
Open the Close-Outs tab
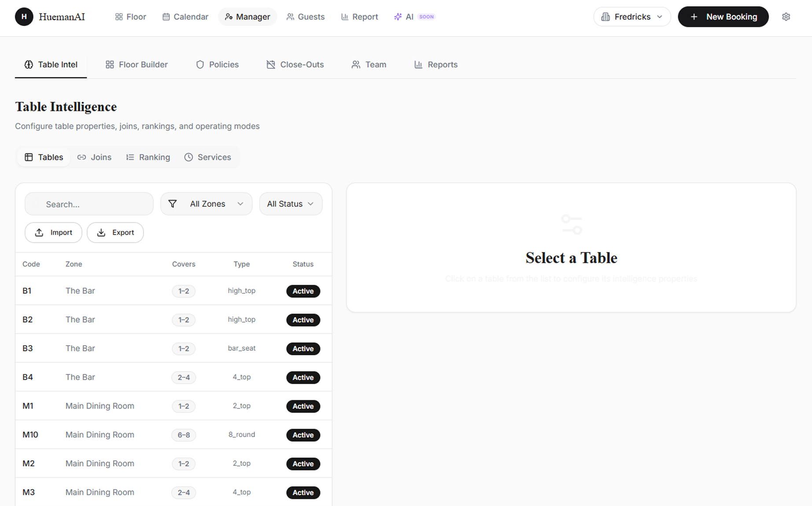[x=295, y=64]
